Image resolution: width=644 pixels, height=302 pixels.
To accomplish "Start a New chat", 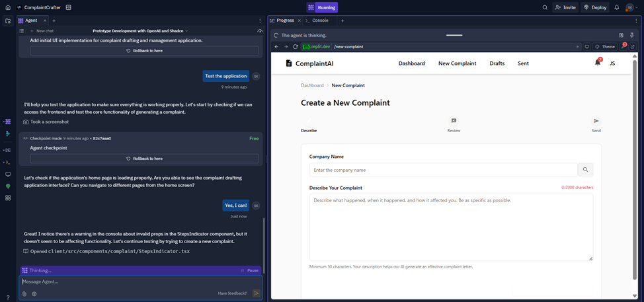I will [x=42, y=31].
